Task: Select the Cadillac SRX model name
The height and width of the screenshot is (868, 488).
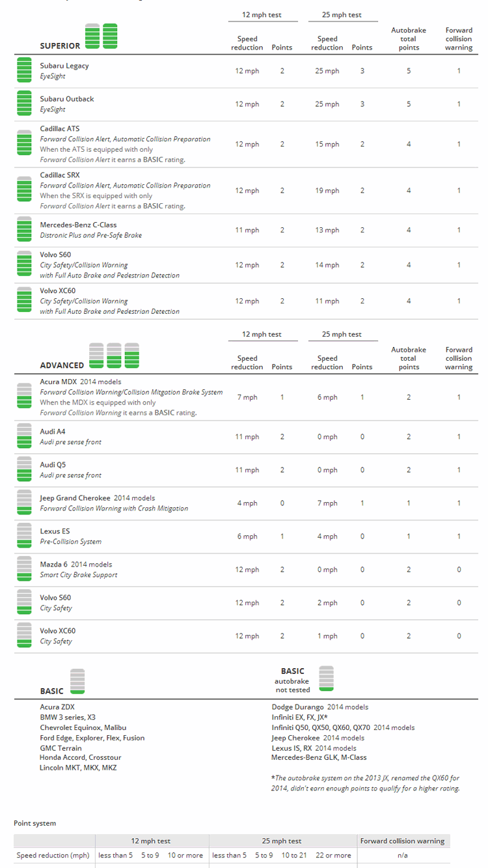Action: click(60, 175)
